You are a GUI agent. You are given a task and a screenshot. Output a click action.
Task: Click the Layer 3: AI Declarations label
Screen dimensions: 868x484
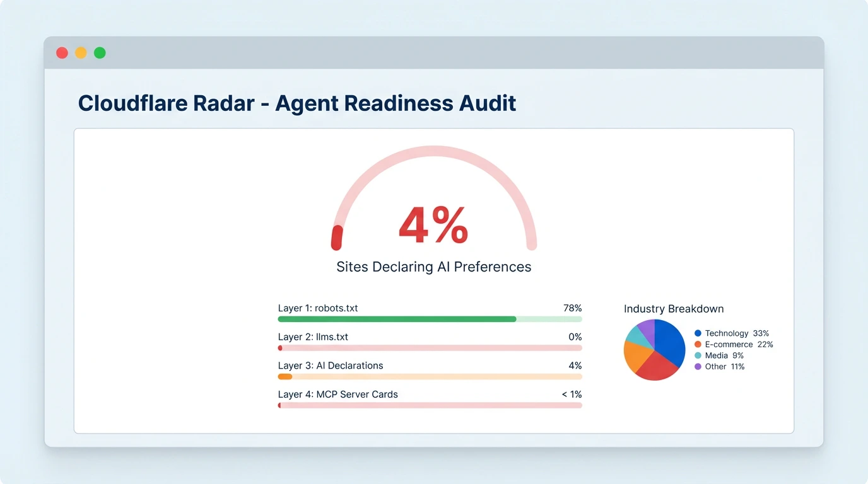tap(330, 366)
